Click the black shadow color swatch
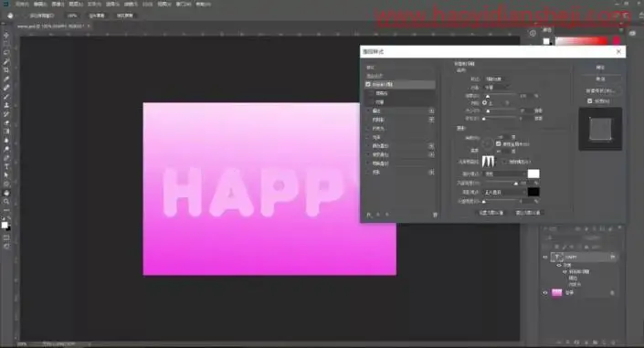The image size is (644, 348). [x=533, y=192]
